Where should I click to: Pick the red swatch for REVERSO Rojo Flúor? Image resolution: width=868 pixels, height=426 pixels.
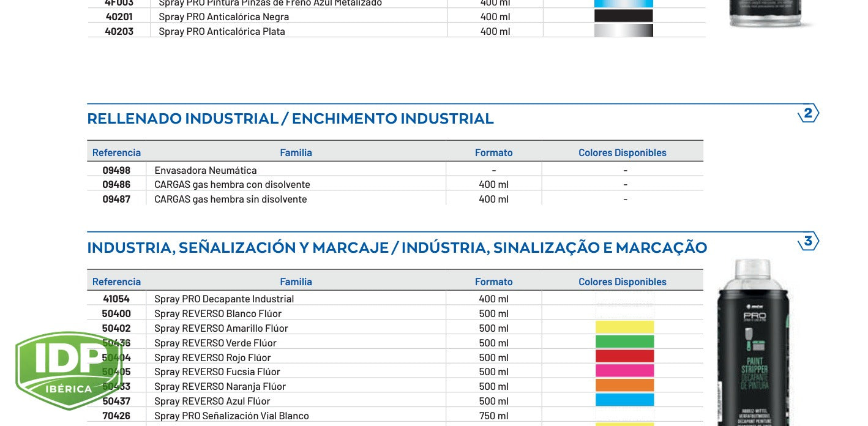pos(625,357)
